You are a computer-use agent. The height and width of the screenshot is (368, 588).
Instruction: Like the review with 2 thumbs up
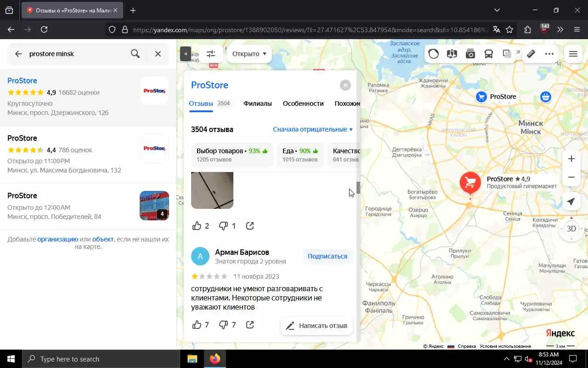point(201,226)
